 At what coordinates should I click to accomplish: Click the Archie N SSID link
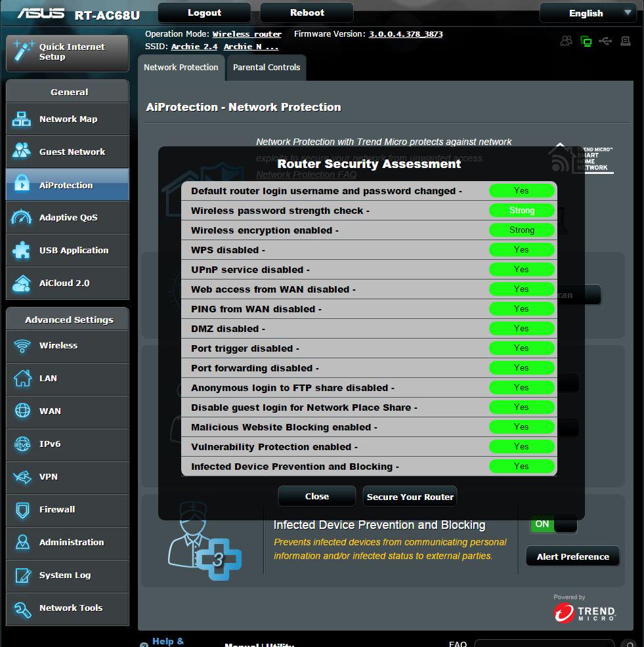tap(251, 47)
